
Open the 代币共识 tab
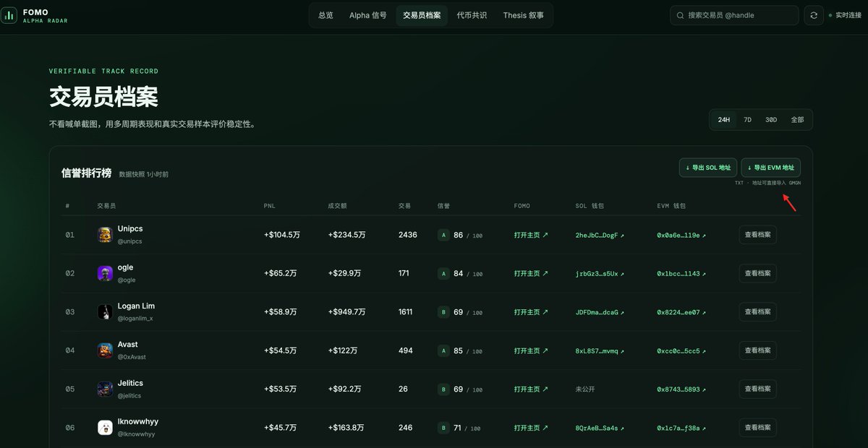(x=472, y=15)
